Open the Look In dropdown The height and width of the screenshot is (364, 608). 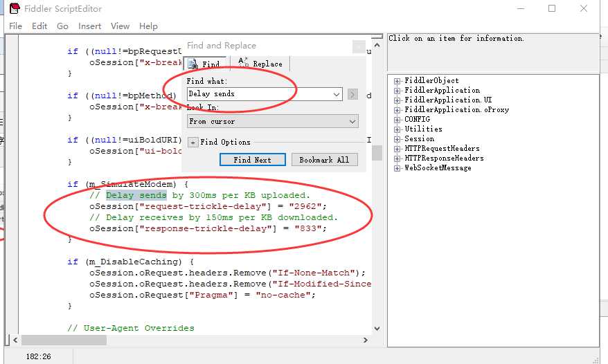pos(273,121)
